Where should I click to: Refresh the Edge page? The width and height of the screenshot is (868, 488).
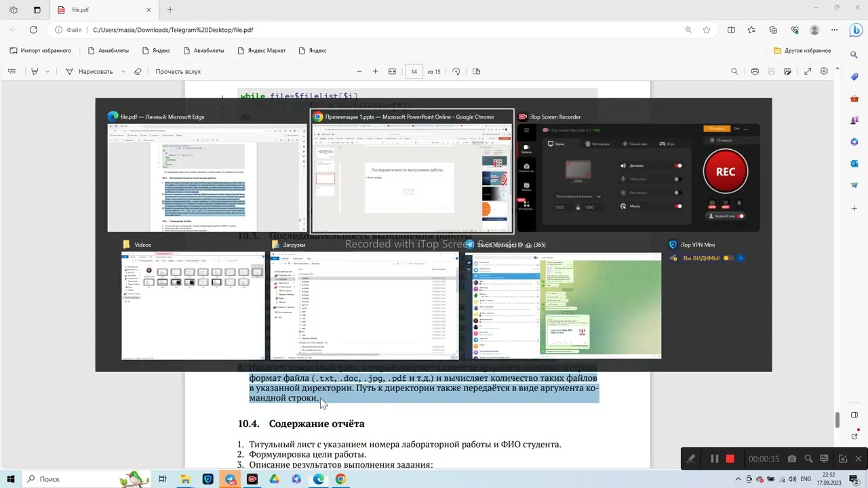(x=33, y=30)
